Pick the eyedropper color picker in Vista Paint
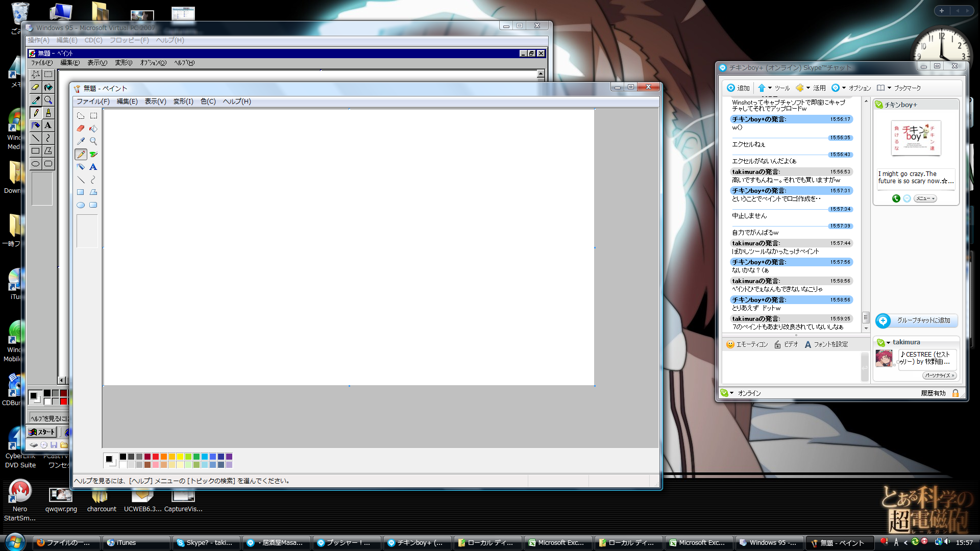This screenshot has height=551, width=980. click(81, 141)
